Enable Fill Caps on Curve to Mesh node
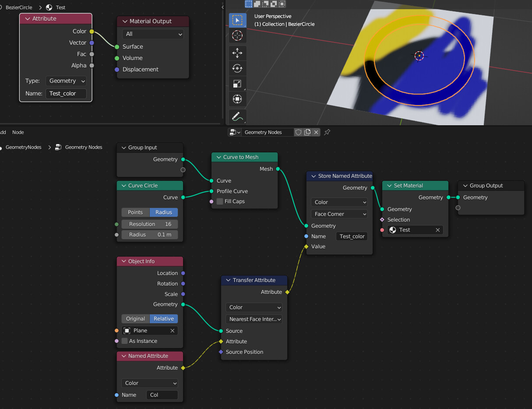Screen dimensions: 532x409 219,201
